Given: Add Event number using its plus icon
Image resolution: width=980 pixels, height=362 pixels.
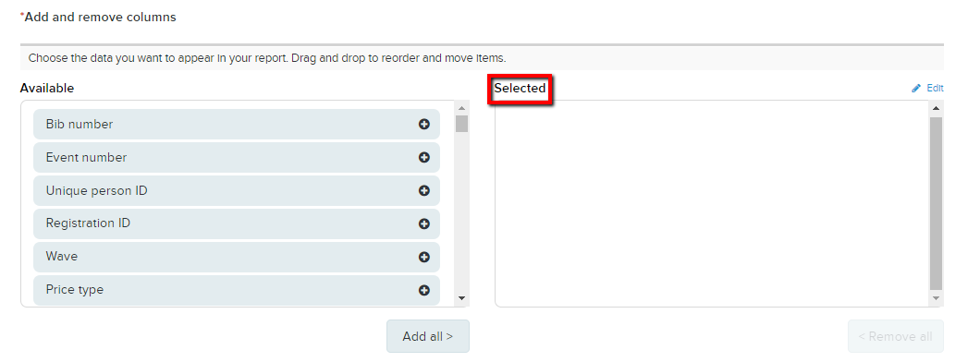Looking at the screenshot, I should 423,157.
